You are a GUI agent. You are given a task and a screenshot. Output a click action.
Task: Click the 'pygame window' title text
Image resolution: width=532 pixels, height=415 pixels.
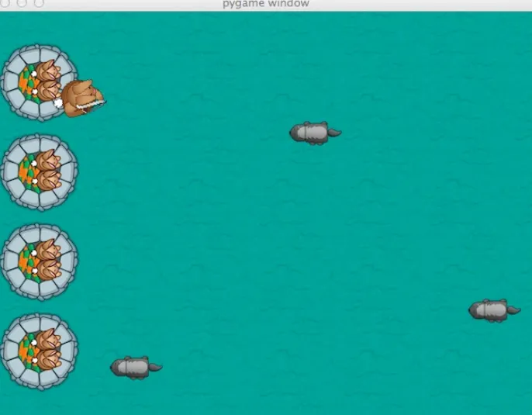pos(266,4)
